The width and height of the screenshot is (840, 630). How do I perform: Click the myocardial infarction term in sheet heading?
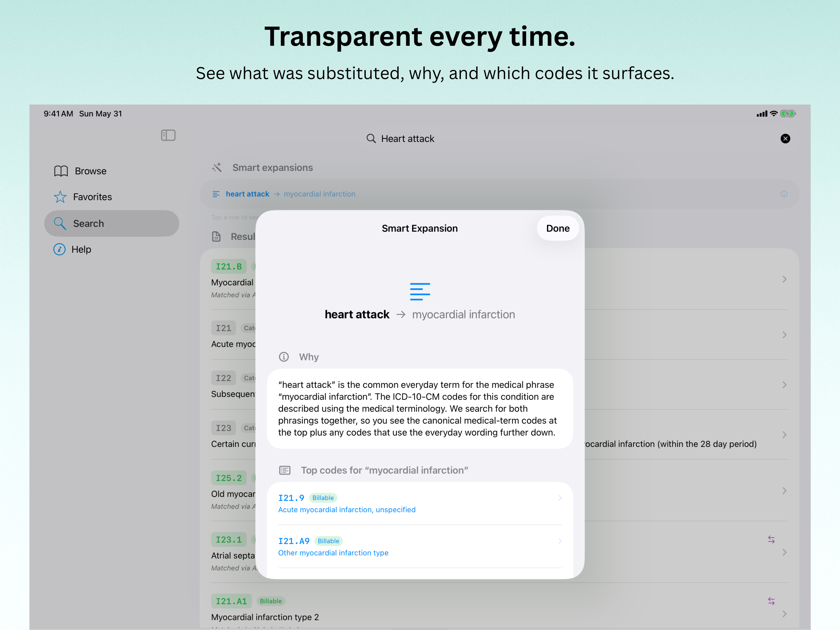(x=463, y=314)
